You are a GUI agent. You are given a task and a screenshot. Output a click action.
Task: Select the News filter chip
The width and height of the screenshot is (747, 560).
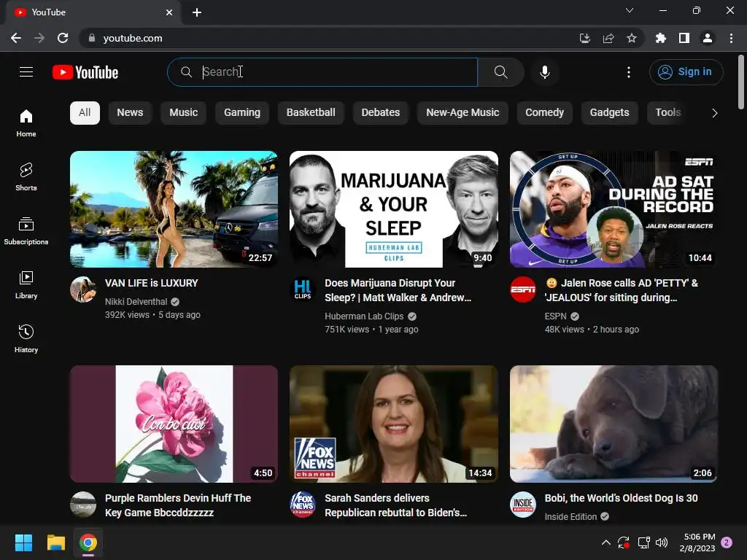pyautogui.click(x=130, y=113)
